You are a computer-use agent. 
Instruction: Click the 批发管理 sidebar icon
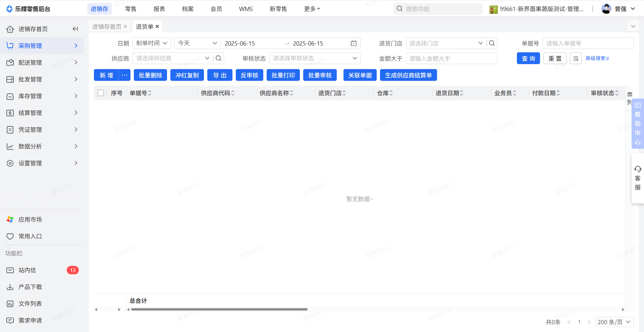point(10,79)
